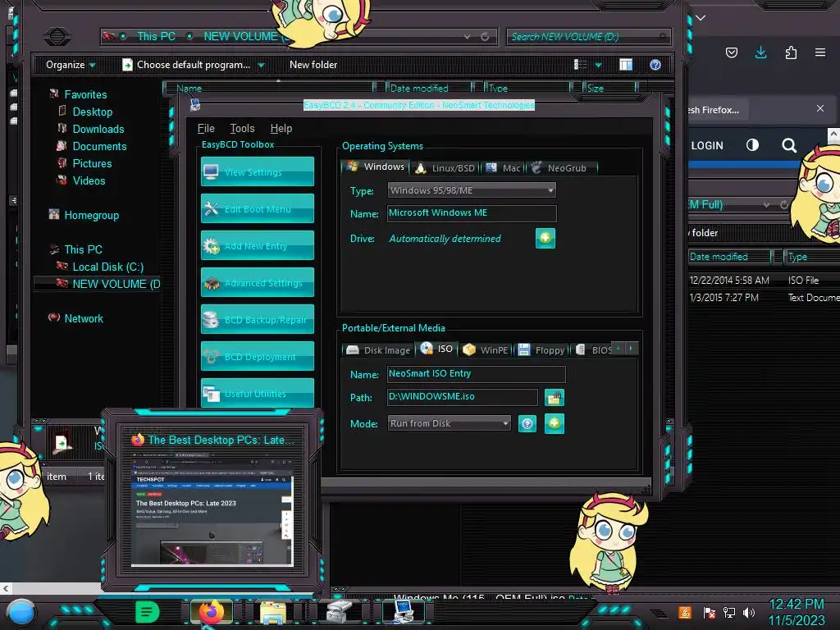Select Desktop under Favorites
The image size is (840, 630).
point(85,112)
